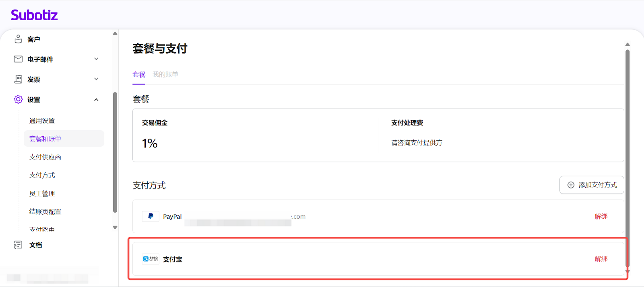Screen dimensions: 644x287
Task: Click the email envelope icon
Action: tap(18, 59)
